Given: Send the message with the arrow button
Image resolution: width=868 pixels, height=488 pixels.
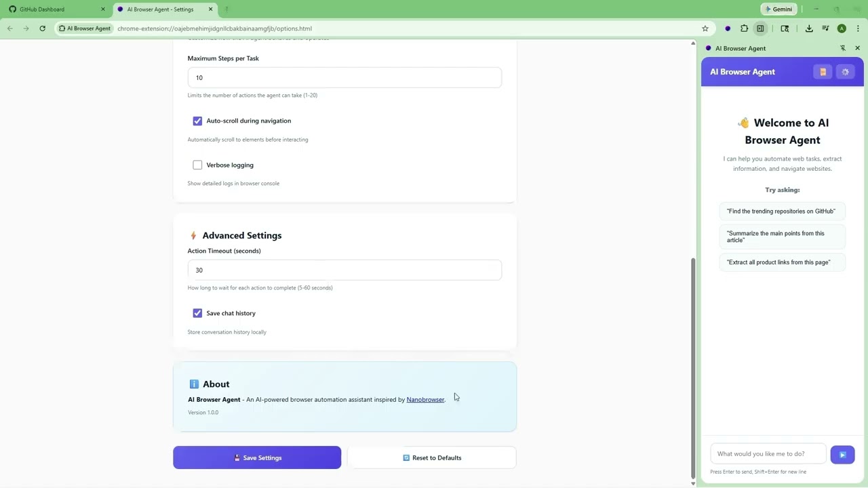Looking at the screenshot, I should (x=842, y=455).
